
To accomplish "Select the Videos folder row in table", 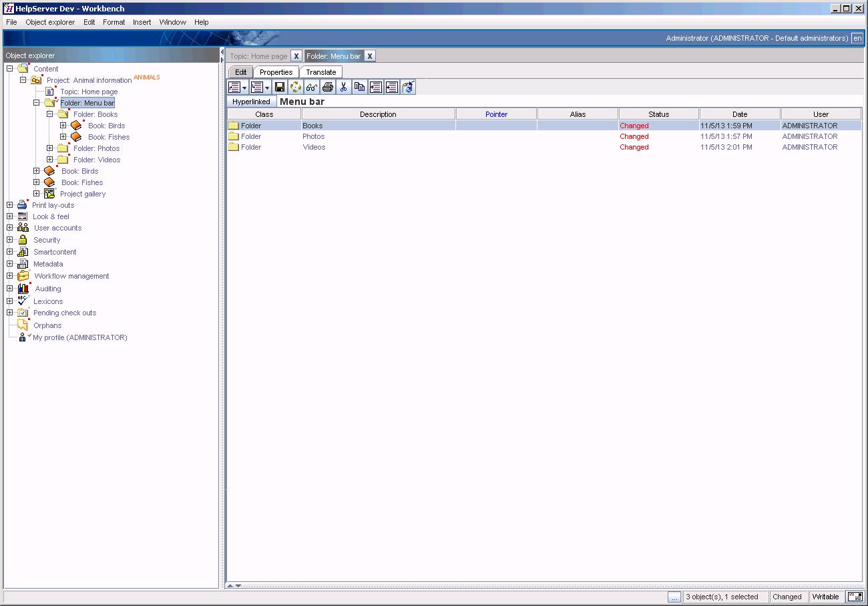I will tap(544, 147).
